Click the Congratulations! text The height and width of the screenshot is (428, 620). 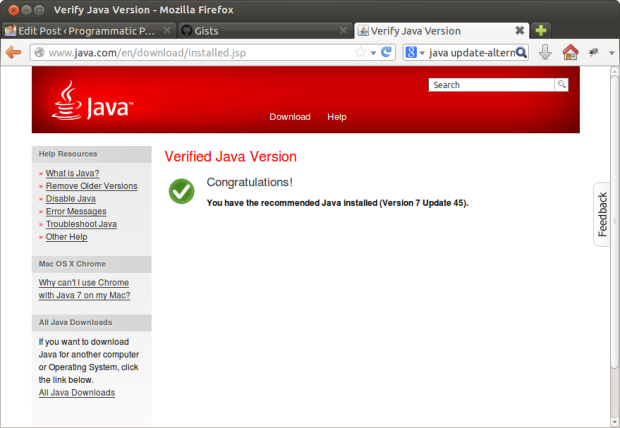[x=250, y=182]
